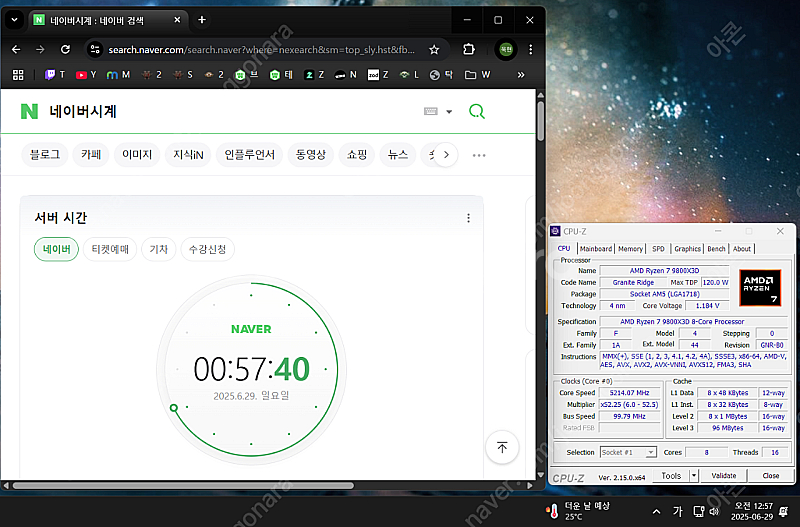Select the 수강신청 server time option

coord(208,249)
